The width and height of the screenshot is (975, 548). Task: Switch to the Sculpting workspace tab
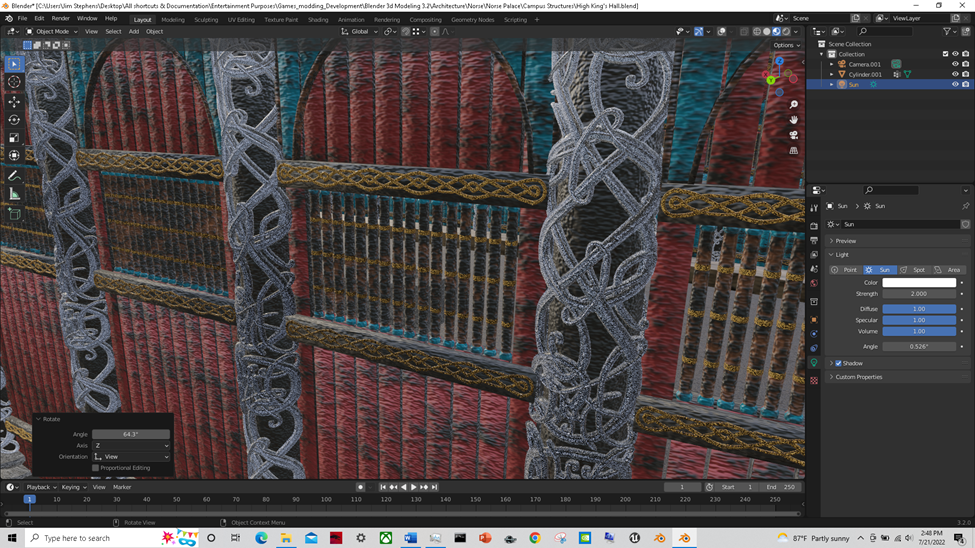coord(206,19)
